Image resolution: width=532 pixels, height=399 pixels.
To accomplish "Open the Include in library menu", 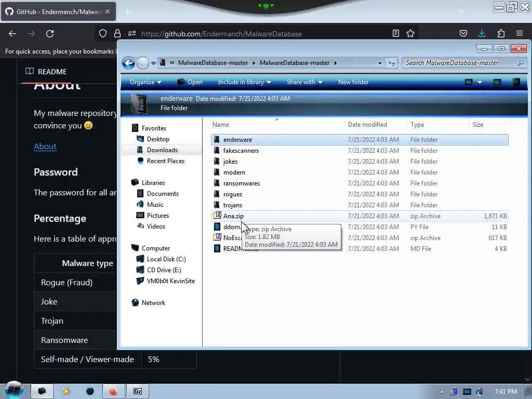I will pyautogui.click(x=244, y=82).
